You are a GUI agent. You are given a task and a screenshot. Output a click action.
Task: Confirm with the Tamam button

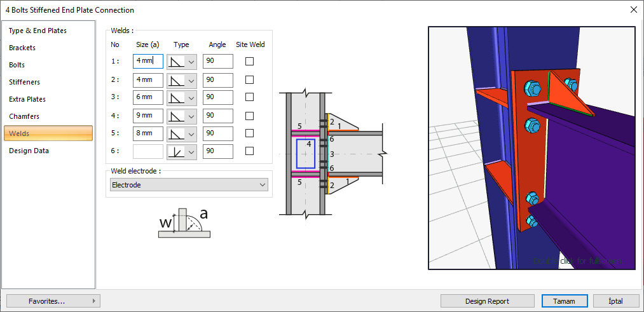click(x=564, y=301)
